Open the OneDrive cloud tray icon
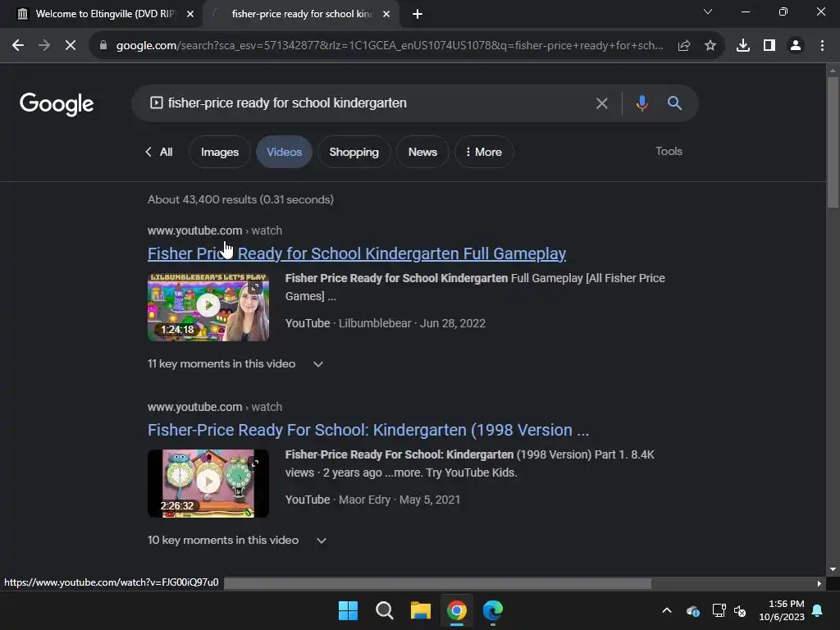This screenshot has width=840, height=630. [692, 610]
